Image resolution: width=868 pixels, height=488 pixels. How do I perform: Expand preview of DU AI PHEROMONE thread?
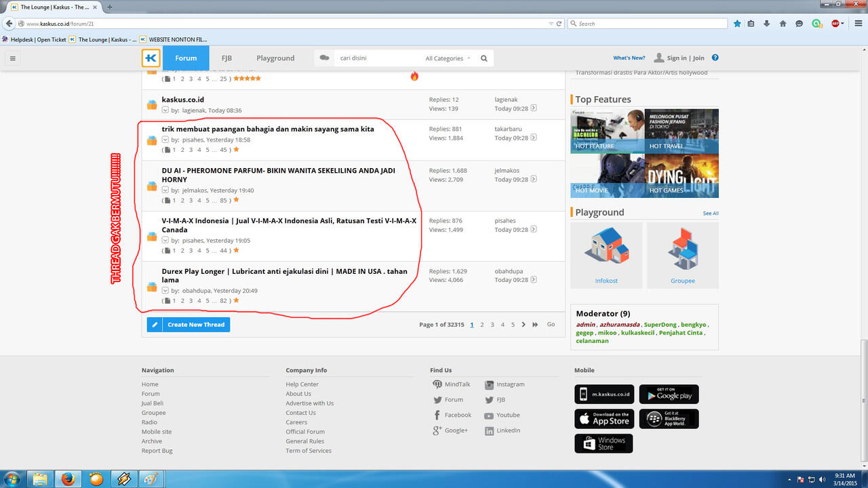165,190
